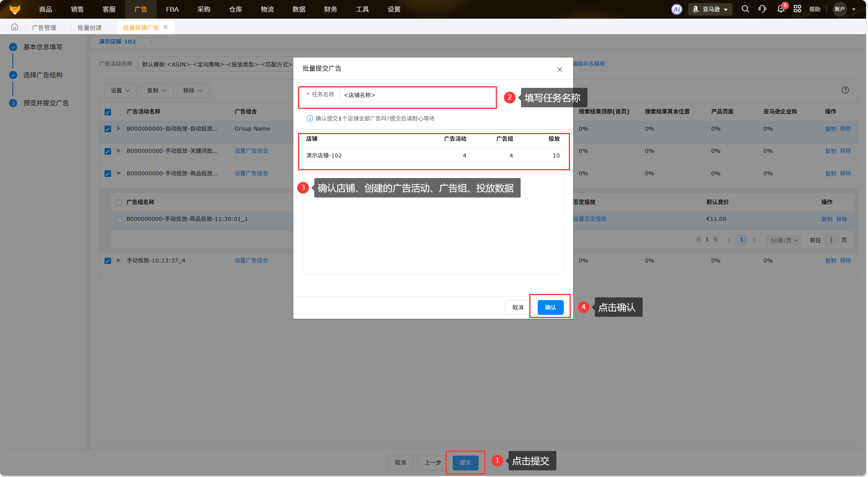Click the help question mark icon
Viewport: 868px width, 477px height.
(x=845, y=90)
